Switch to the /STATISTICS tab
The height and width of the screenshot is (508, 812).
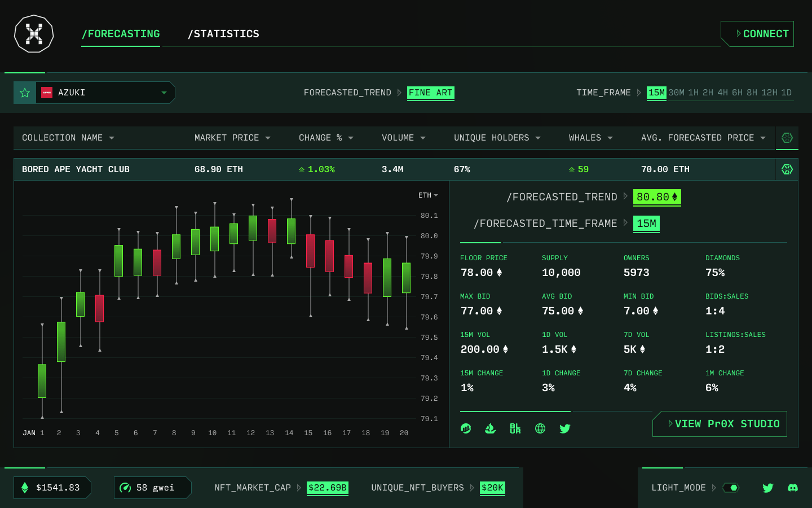click(223, 34)
